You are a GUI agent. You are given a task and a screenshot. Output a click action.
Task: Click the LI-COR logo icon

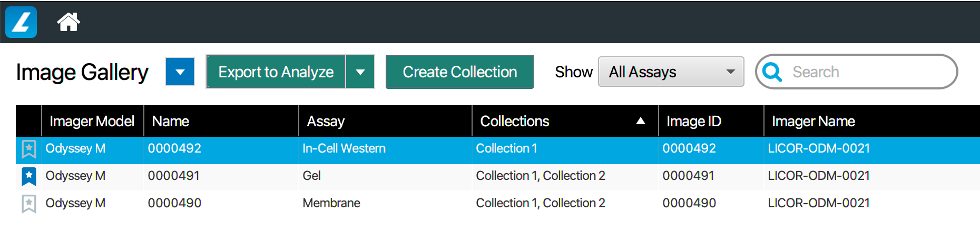coord(21,22)
